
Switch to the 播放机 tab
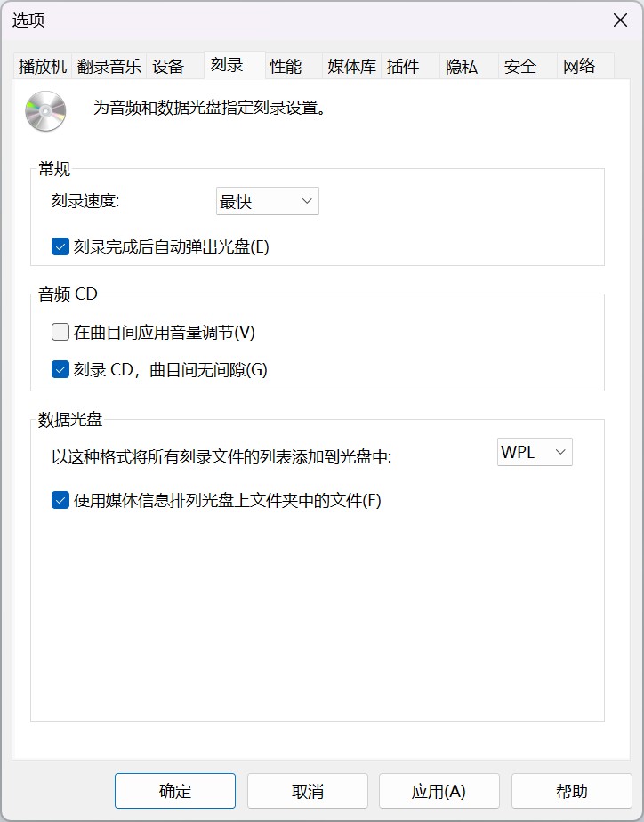click(43, 67)
